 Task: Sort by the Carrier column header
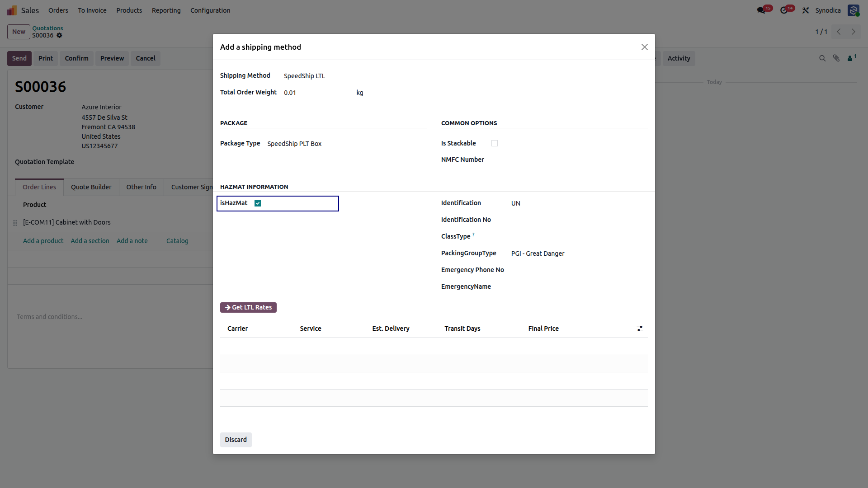pyautogui.click(x=237, y=328)
